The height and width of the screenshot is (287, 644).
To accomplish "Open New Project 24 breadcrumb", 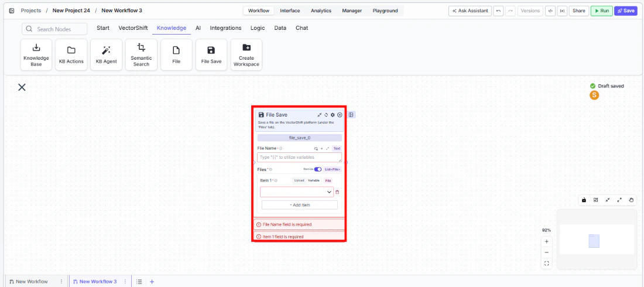I will pos(71,11).
